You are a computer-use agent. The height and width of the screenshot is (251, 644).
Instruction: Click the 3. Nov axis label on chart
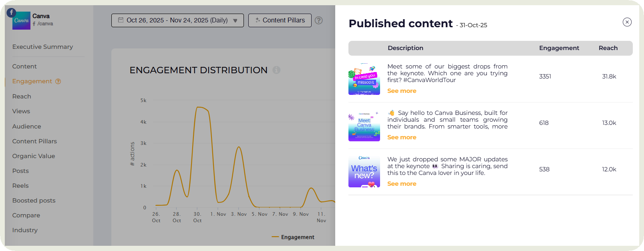click(239, 214)
